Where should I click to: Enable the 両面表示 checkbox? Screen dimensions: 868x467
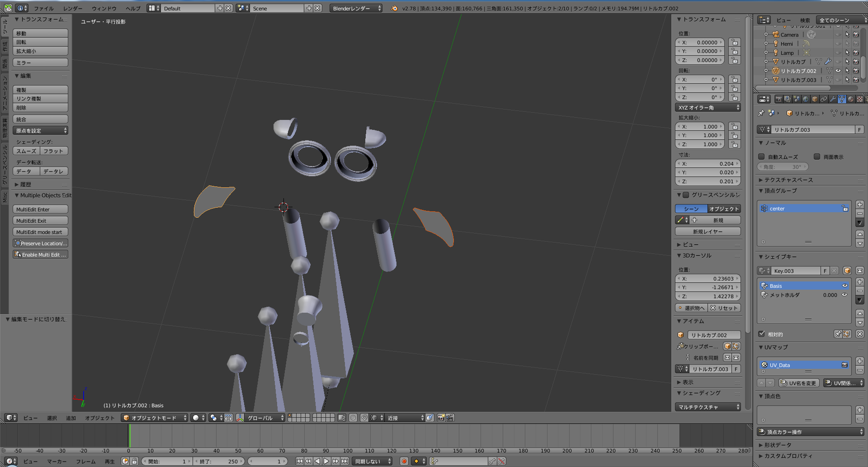tap(817, 156)
